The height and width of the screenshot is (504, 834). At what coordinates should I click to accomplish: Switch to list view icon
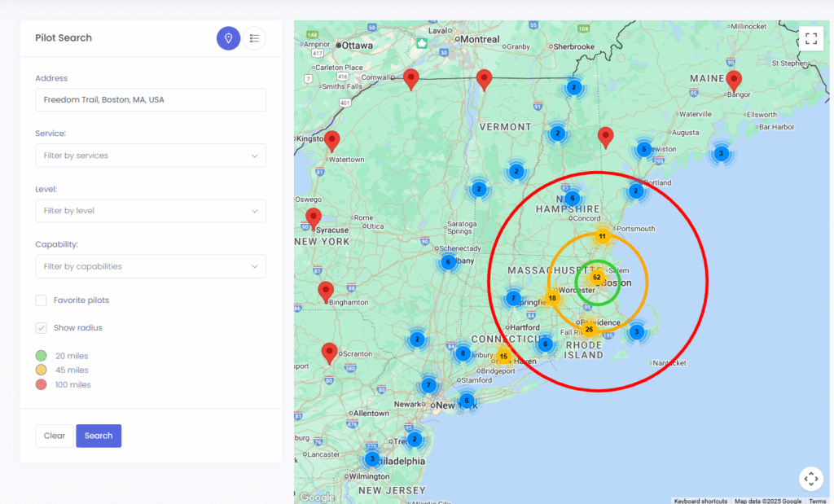pyautogui.click(x=255, y=38)
